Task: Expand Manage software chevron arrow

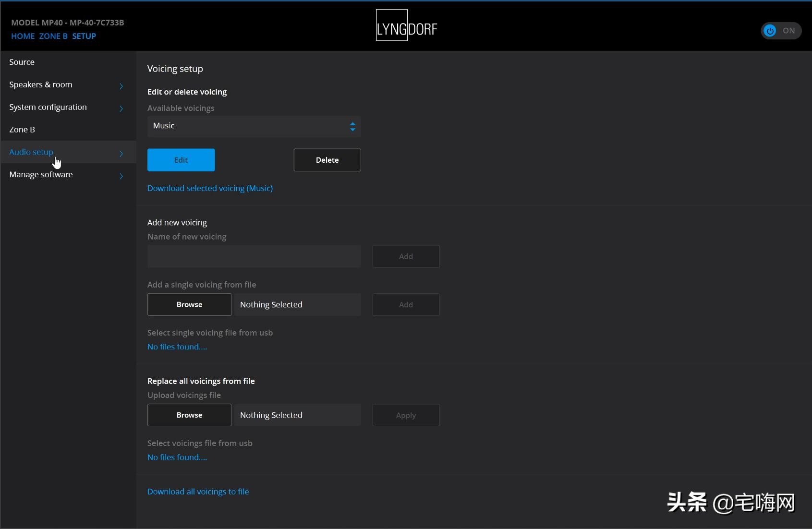Action: 121,176
